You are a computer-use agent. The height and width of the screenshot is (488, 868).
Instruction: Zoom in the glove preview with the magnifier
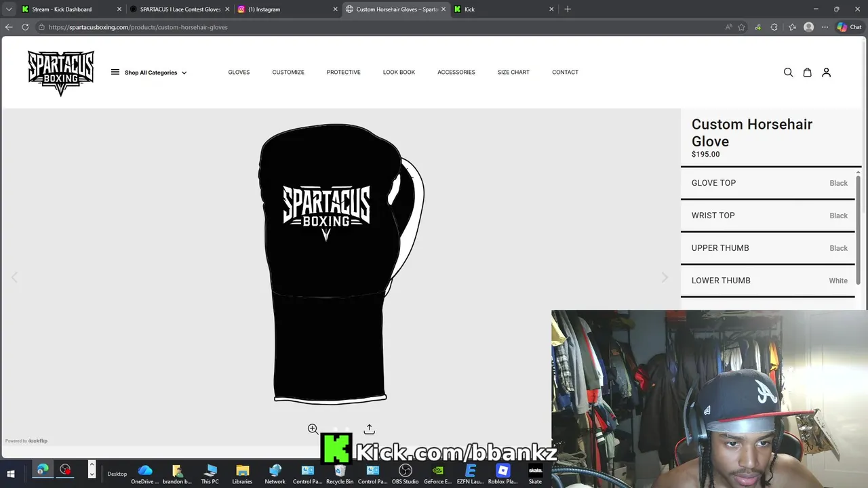click(x=313, y=429)
